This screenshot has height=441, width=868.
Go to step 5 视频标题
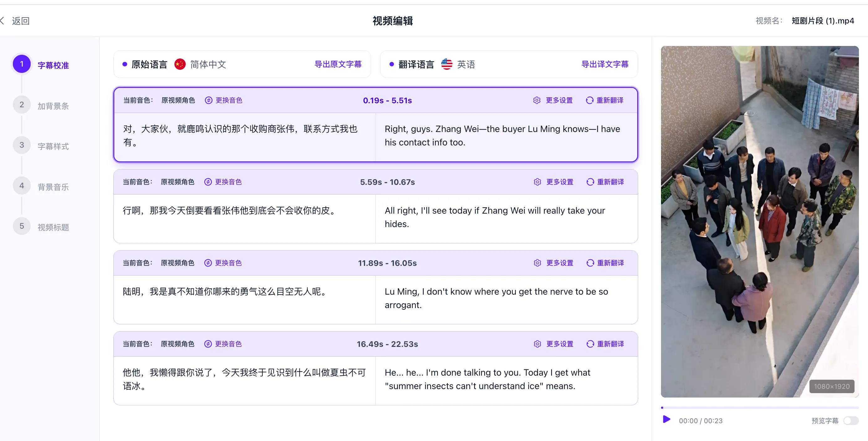click(x=53, y=227)
